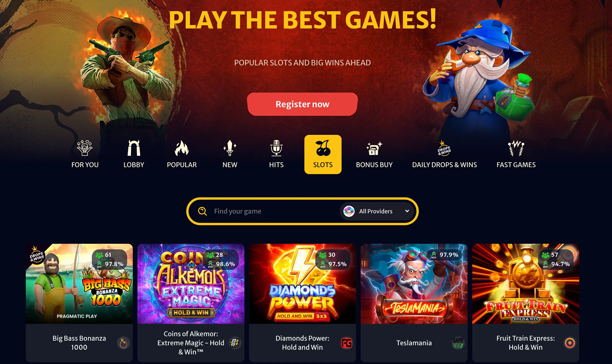Open the Coins of Alkemor game thumbnail
The width and height of the screenshot is (612, 364).
(x=191, y=284)
